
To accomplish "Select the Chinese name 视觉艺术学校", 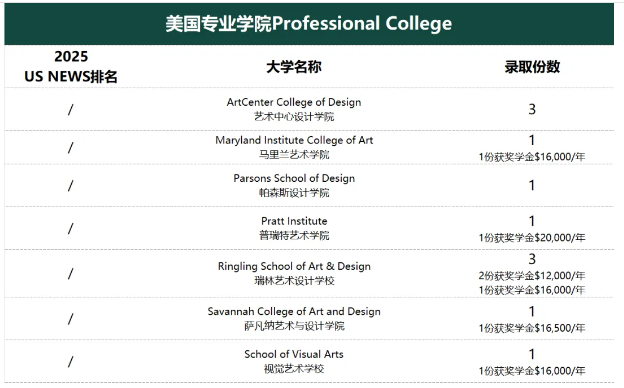I will tap(294, 369).
